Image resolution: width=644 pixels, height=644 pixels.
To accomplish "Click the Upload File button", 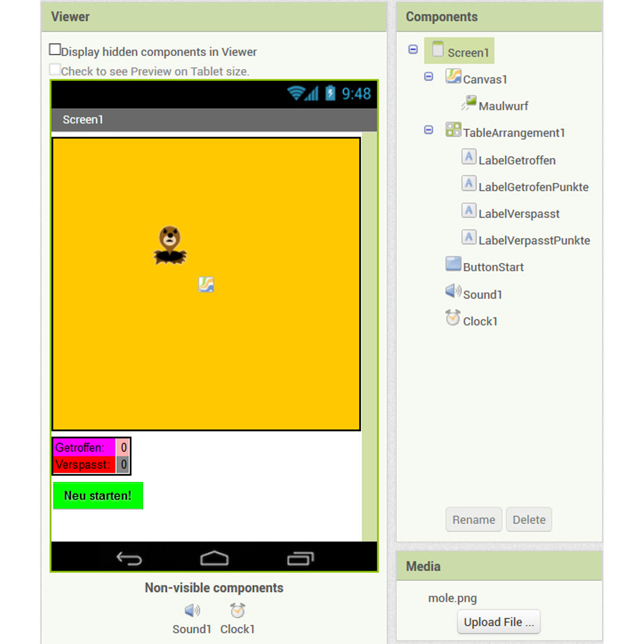I will [499, 622].
